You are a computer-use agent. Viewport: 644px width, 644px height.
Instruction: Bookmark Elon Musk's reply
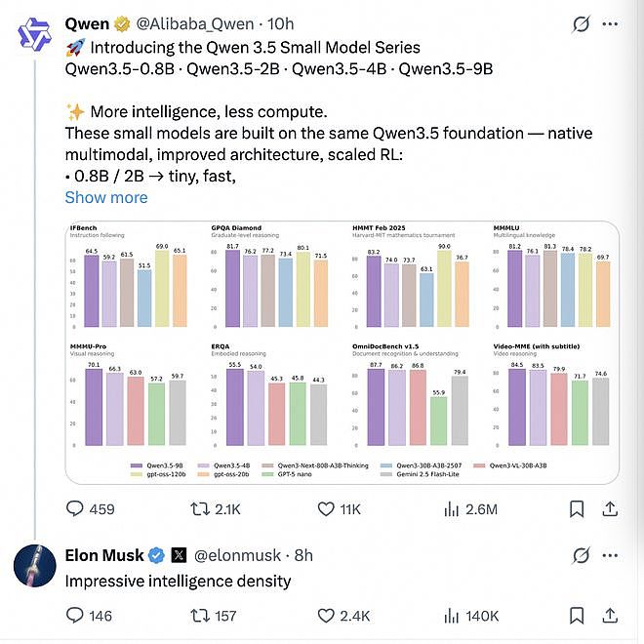pyautogui.click(x=577, y=616)
